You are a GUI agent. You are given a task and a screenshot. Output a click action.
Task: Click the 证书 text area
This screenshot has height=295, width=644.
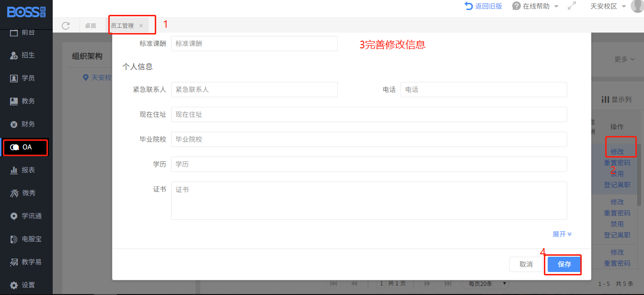point(369,201)
